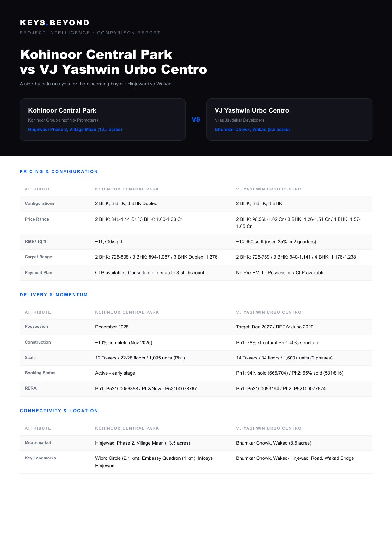Click 'Target: Dec 2027 / RERA: June 2029' cell

tap(275, 327)
